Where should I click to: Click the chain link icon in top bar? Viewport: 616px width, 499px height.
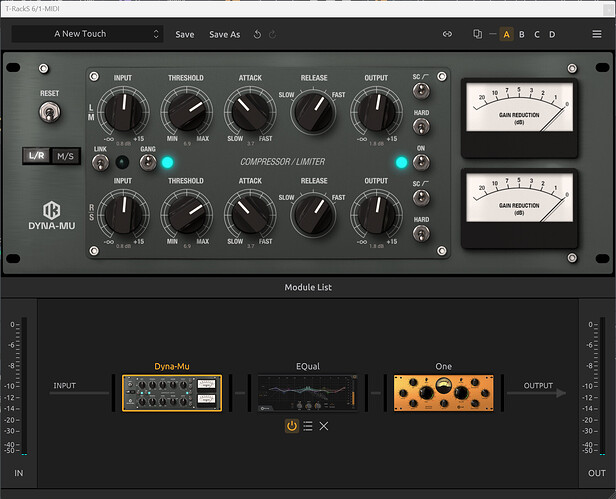click(x=447, y=34)
